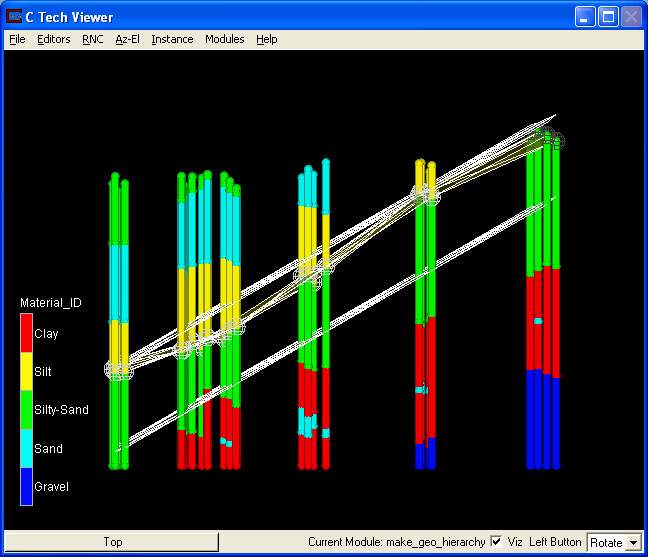Click the Top button
The image size is (648, 557).
(x=112, y=542)
